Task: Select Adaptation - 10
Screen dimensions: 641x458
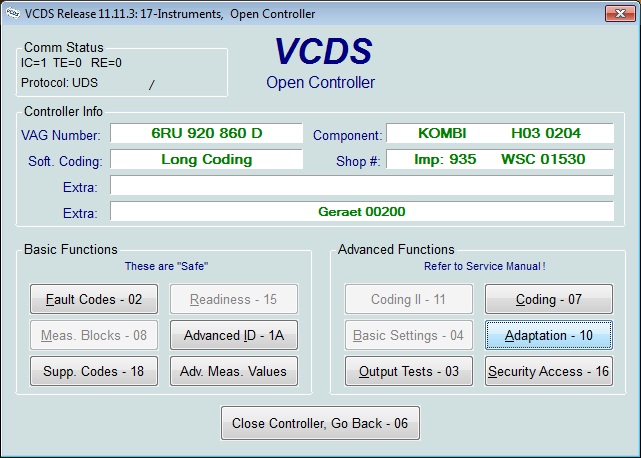Action: click(x=548, y=335)
